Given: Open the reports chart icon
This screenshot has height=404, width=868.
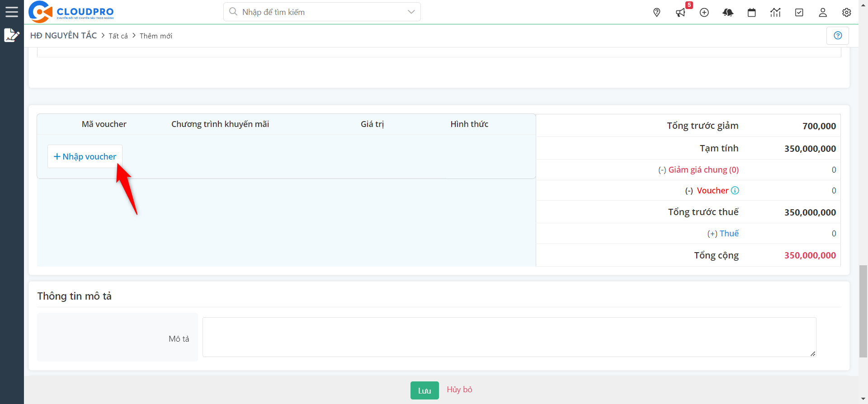Looking at the screenshot, I should 775,13.
